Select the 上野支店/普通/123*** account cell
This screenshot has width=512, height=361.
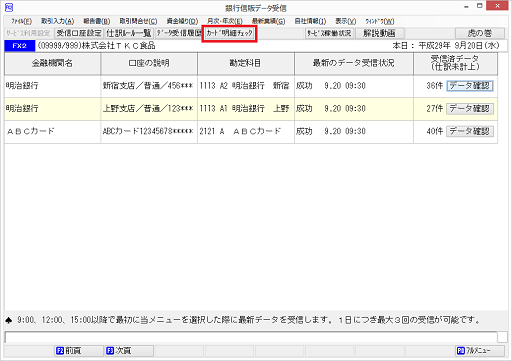coord(149,109)
